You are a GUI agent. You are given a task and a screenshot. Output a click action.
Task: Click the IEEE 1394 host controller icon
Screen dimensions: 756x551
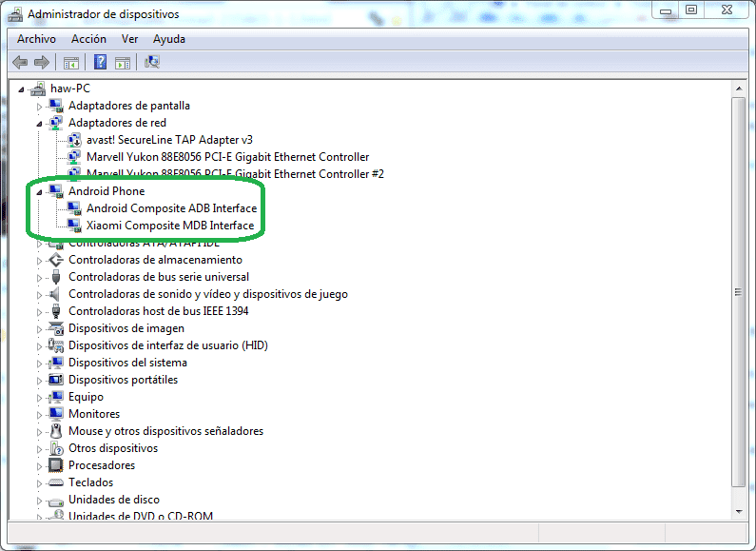pyautogui.click(x=56, y=311)
